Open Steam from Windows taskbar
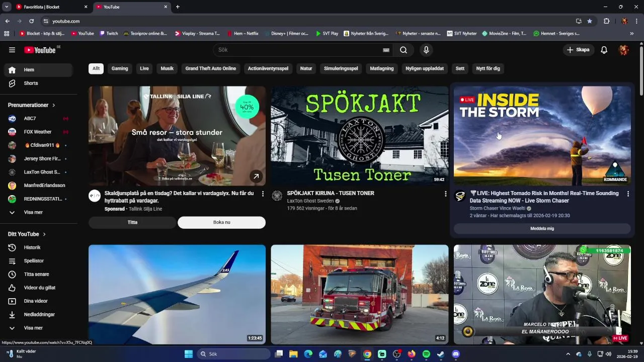Image resolution: width=644 pixels, height=362 pixels. pyautogui.click(x=441, y=354)
